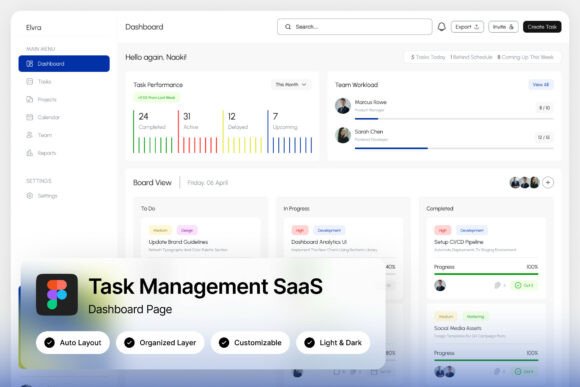Click the checkmark icon next to Auto Layout
Image resolution: width=580 pixels, height=387 pixels.
[49, 343]
